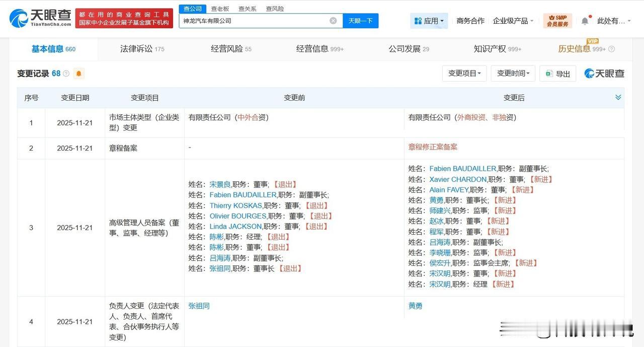
Task: Open the 变更时间 filter dropdown
Action: click(x=513, y=74)
